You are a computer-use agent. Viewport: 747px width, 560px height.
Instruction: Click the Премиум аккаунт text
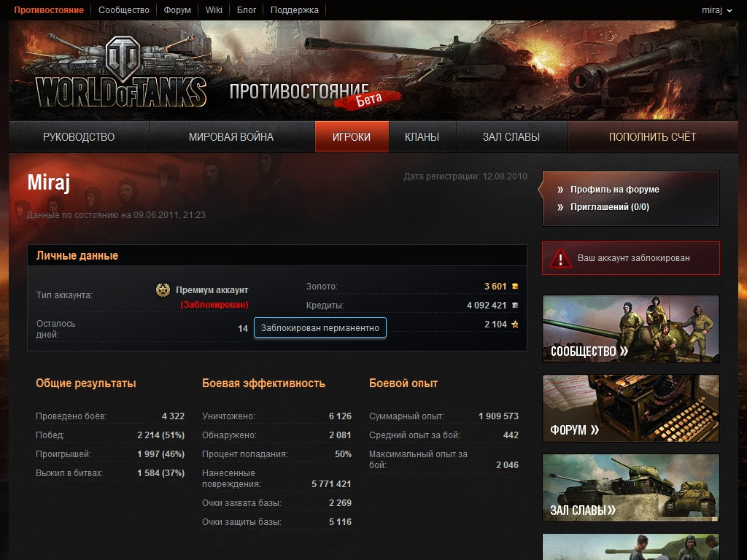pos(212,290)
